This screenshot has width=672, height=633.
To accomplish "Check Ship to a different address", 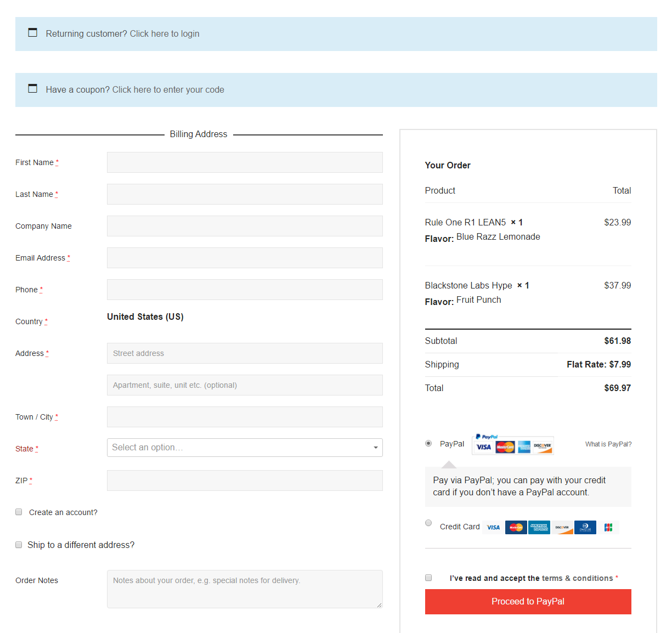I will tap(19, 545).
